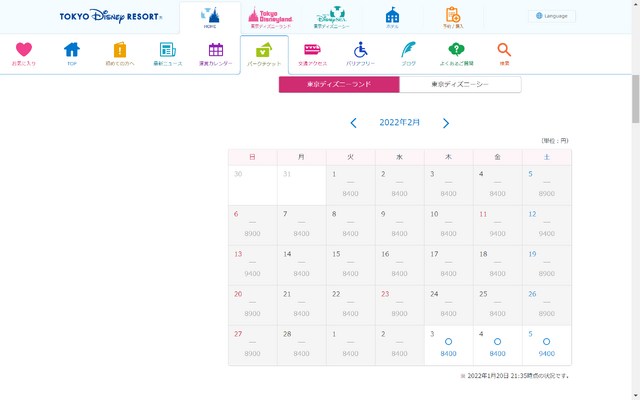Screen dimensions: 640x400
Task: Open the pink heart Favorites icon
Action: [x=24, y=54]
